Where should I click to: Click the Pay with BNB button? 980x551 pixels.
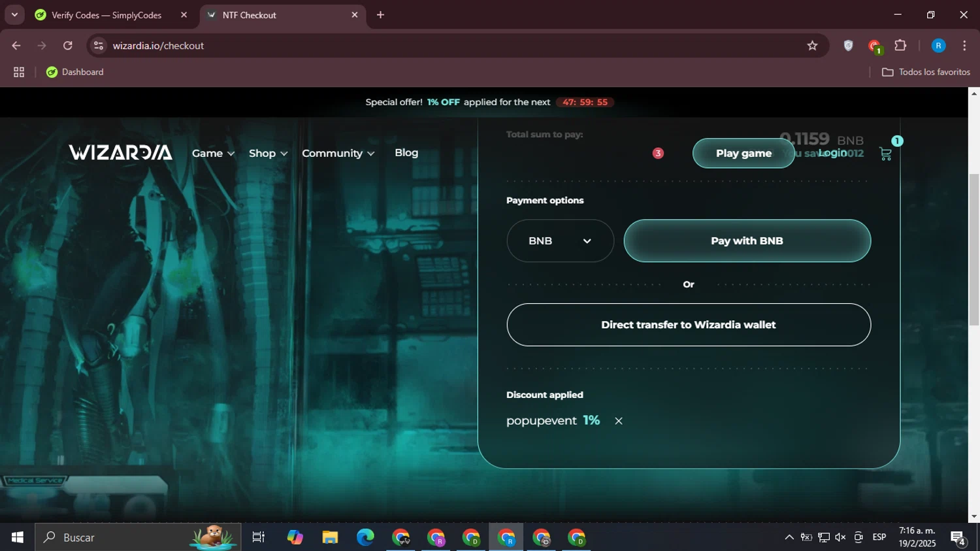pos(747,241)
